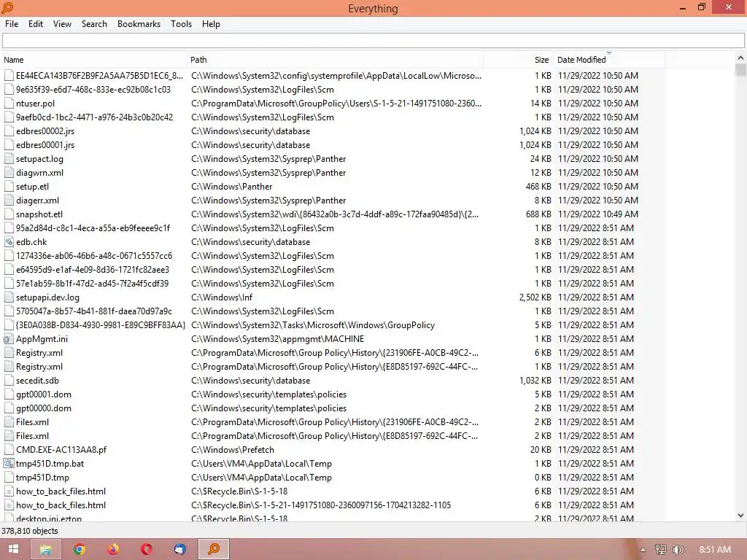Image resolution: width=747 pixels, height=560 pixels.
Task: Open the Search menu
Action: pyautogui.click(x=94, y=24)
